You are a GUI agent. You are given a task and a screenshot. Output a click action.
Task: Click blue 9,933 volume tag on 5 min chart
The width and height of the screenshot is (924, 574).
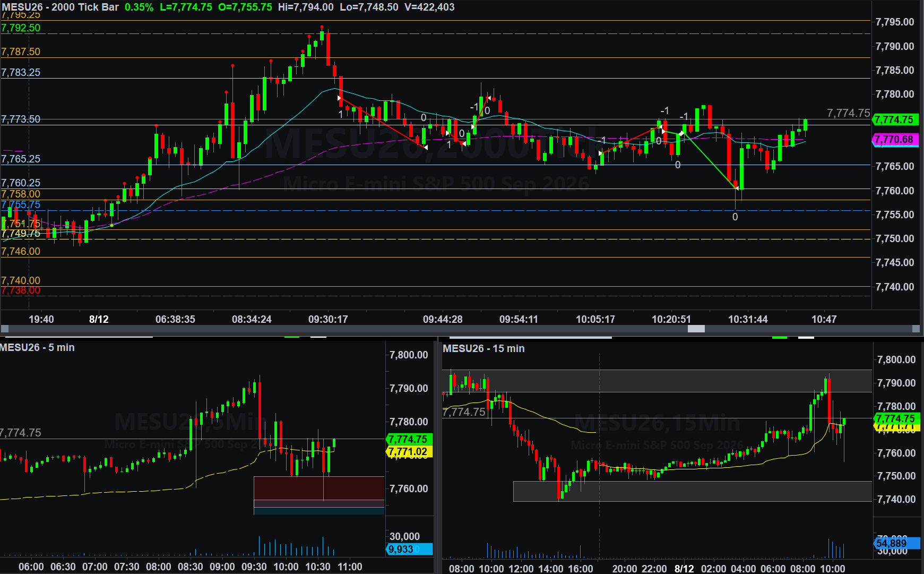[409, 549]
